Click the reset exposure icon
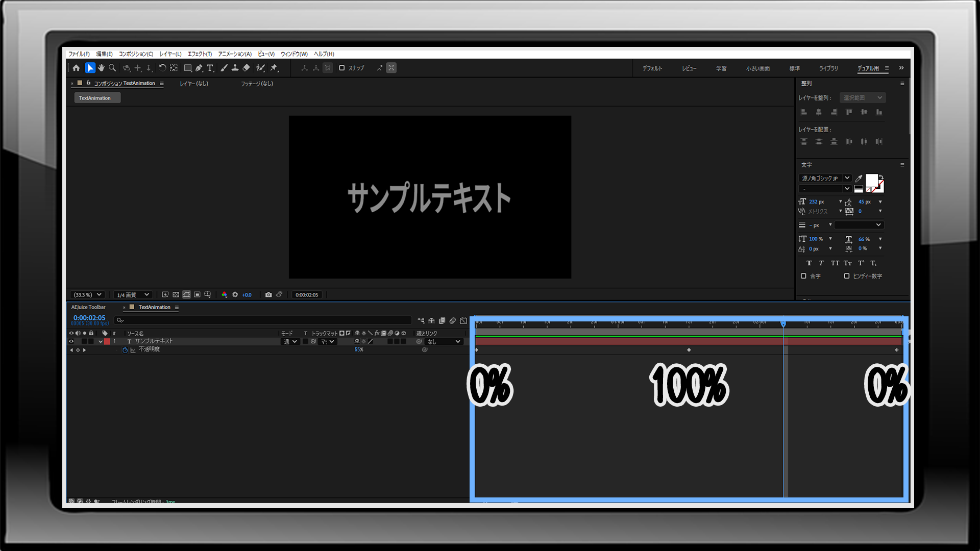The width and height of the screenshot is (980, 551). (x=235, y=295)
